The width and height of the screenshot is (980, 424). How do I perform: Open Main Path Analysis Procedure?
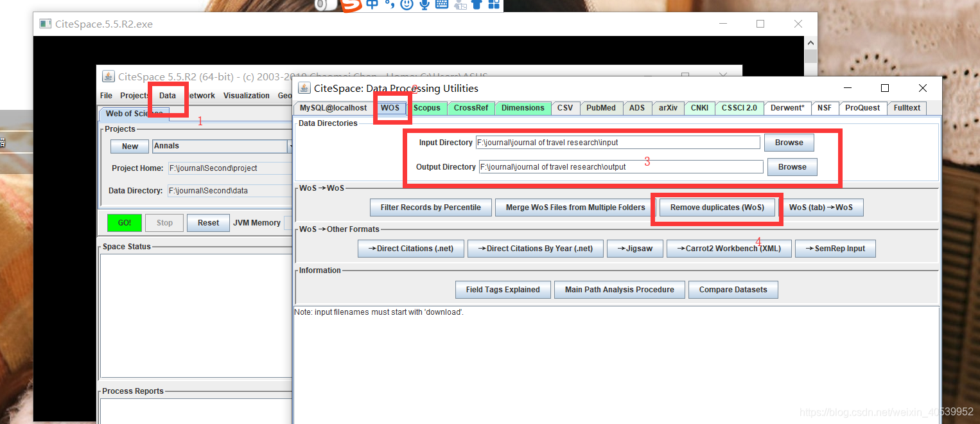coord(620,290)
